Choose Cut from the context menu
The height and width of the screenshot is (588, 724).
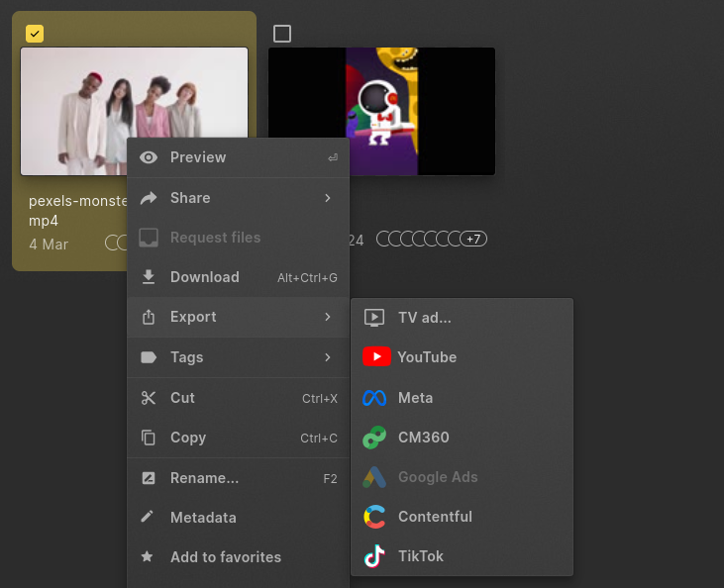(238, 398)
